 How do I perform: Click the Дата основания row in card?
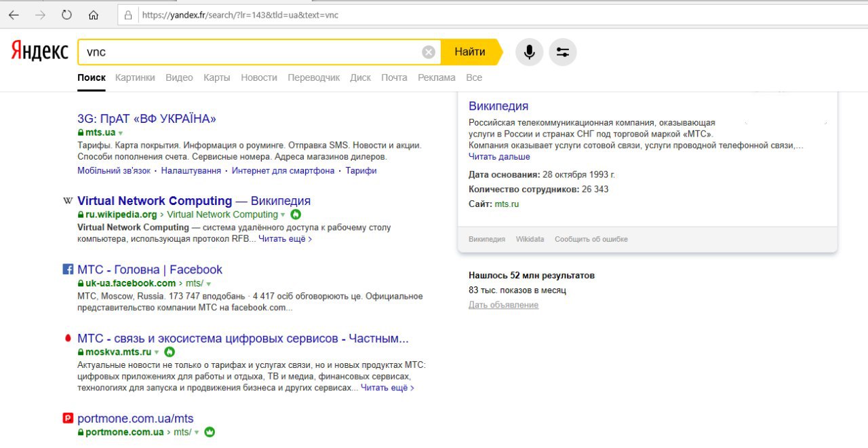(542, 174)
